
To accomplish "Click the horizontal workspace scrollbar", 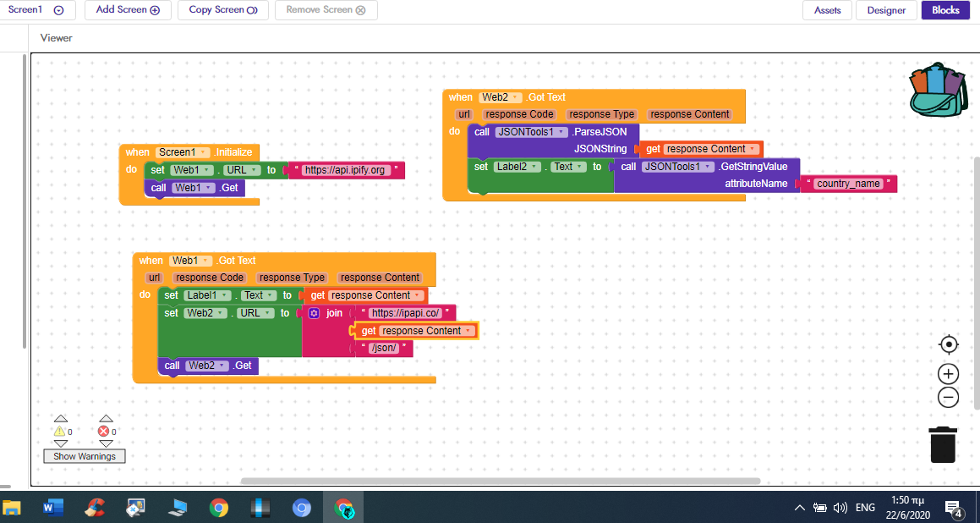I will [499, 481].
